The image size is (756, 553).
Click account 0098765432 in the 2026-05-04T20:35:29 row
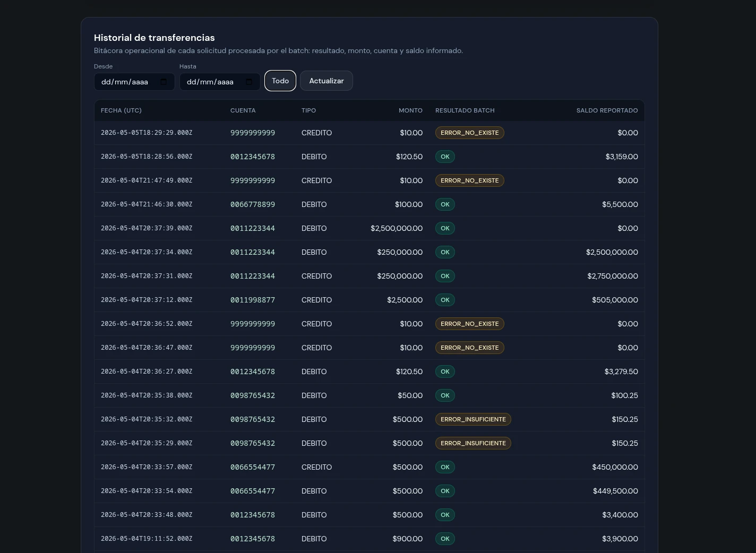[253, 443]
